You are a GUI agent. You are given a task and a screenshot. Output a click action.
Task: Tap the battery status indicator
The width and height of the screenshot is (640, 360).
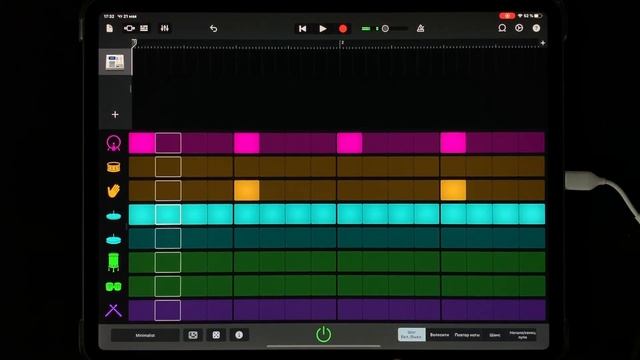point(538,16)
